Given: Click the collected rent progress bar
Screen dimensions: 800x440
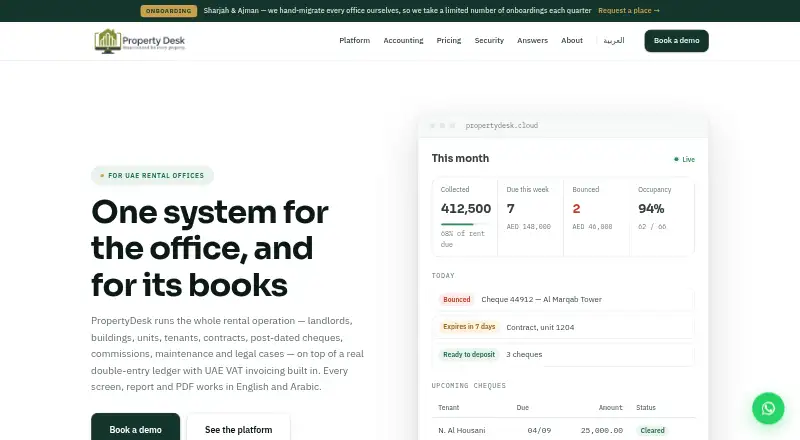Looking at the screenshot, I should 465,224.
